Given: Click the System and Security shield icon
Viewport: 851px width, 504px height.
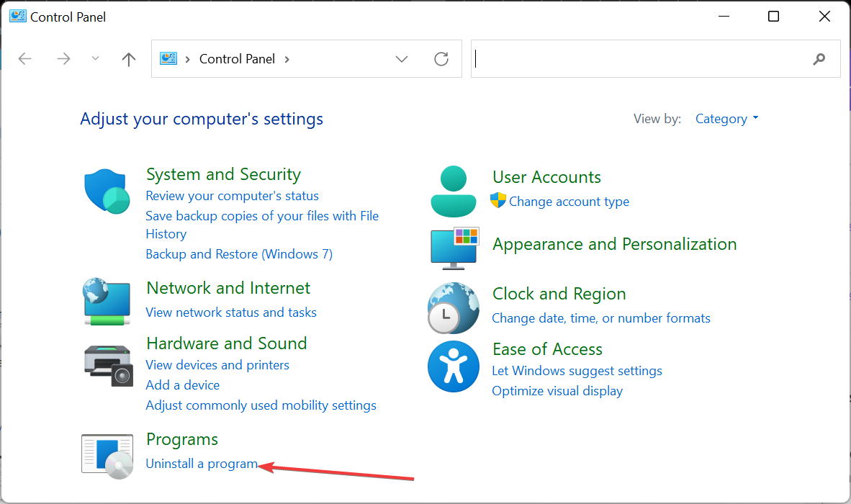Looking at the screenshot, I should tap(107, 191).
